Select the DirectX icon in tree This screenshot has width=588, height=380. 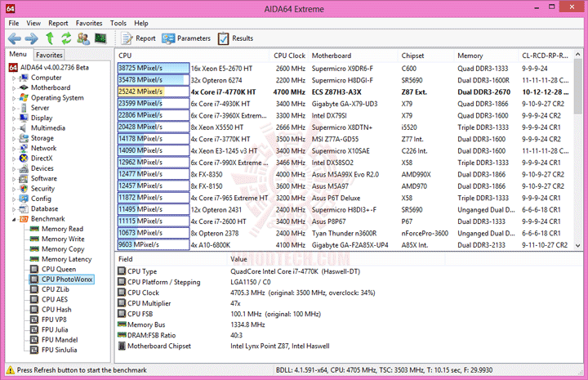pos(24,159)
